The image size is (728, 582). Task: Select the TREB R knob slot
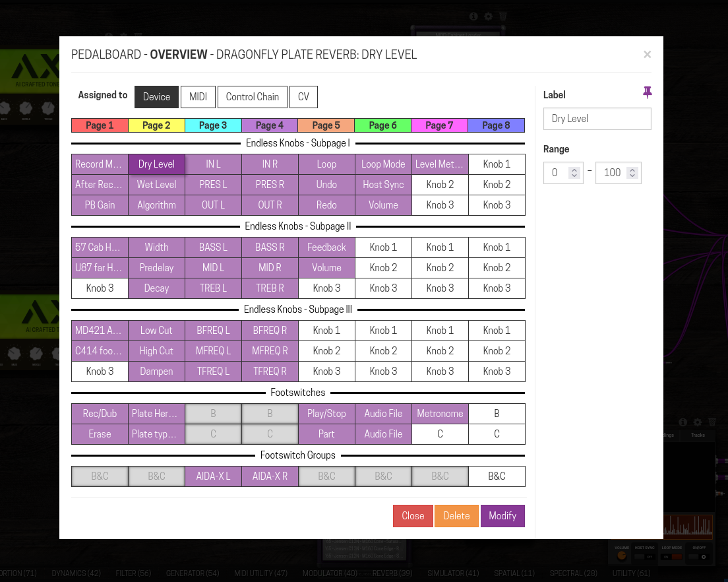(x=270, y=288)
